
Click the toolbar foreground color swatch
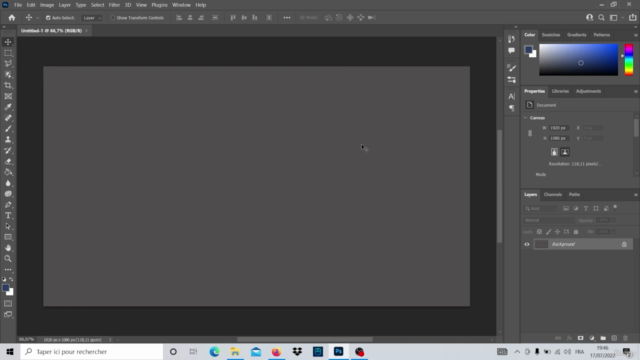[6, 289]
